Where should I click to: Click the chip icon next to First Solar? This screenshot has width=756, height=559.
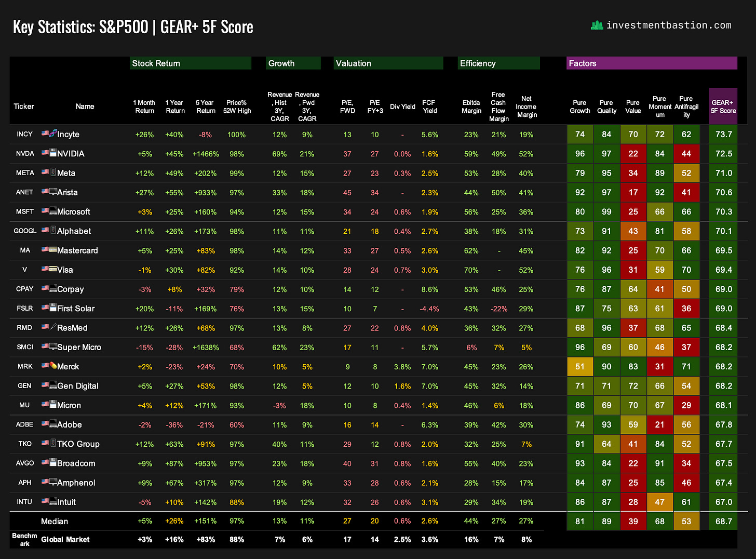[53, 308]
